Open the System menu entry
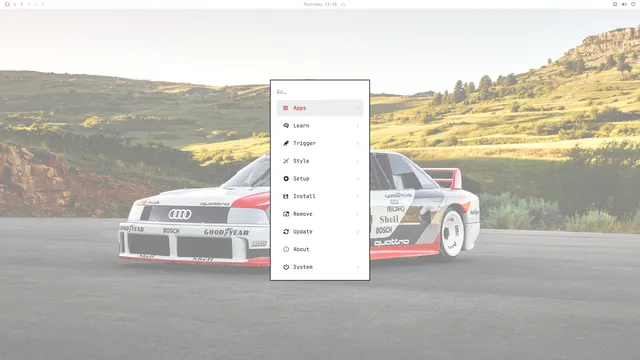Screen dimensions: 640x360 (x=320, y=267)
